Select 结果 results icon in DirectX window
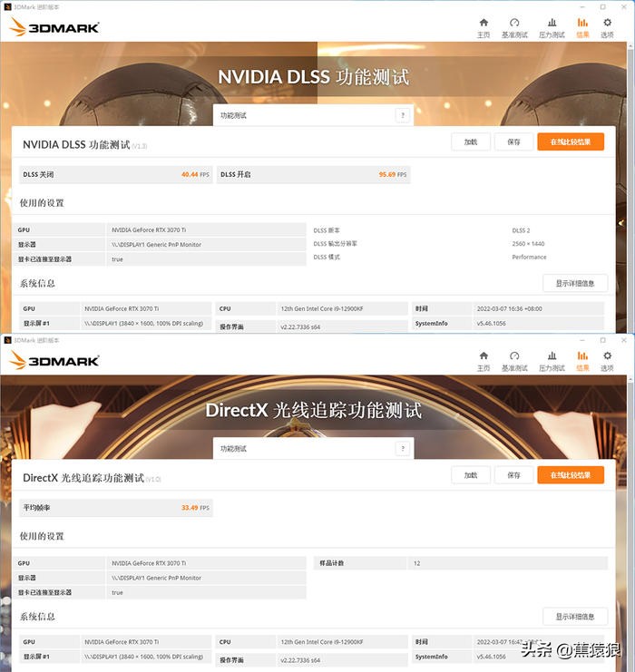Image resolution: width=635 pixels, height=672 pixels. 582,361
